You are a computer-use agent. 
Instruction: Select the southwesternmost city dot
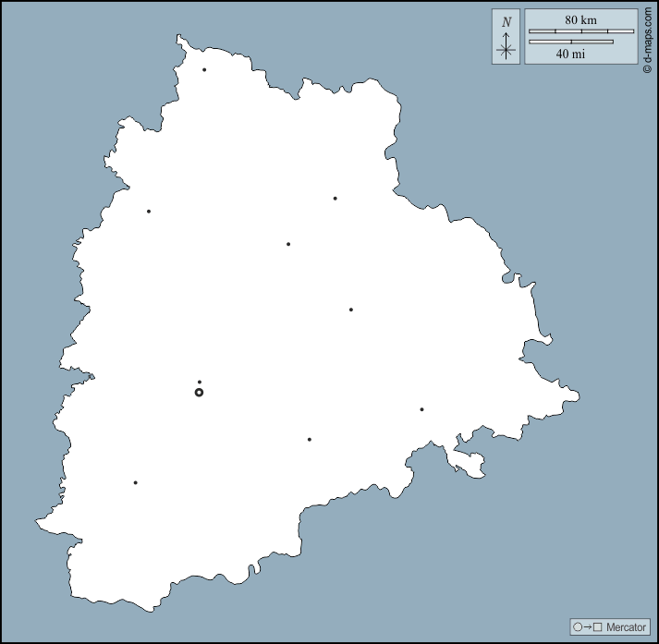click(x=135, y=482)
